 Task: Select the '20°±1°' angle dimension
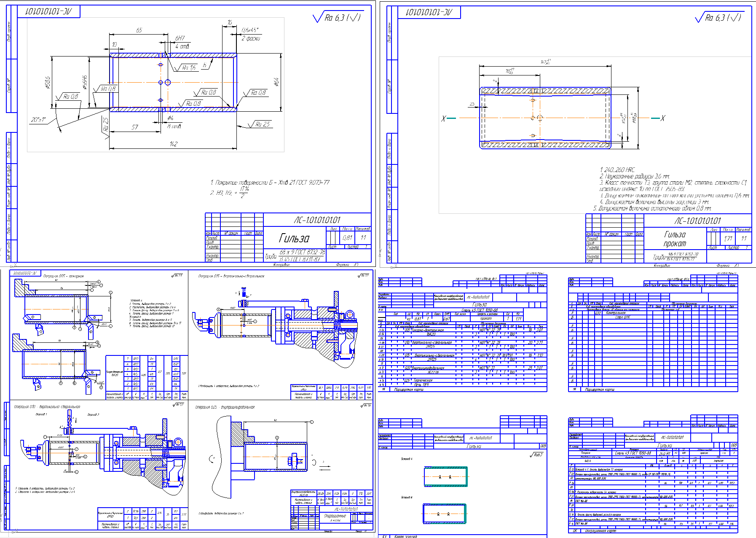pos(38,120)
